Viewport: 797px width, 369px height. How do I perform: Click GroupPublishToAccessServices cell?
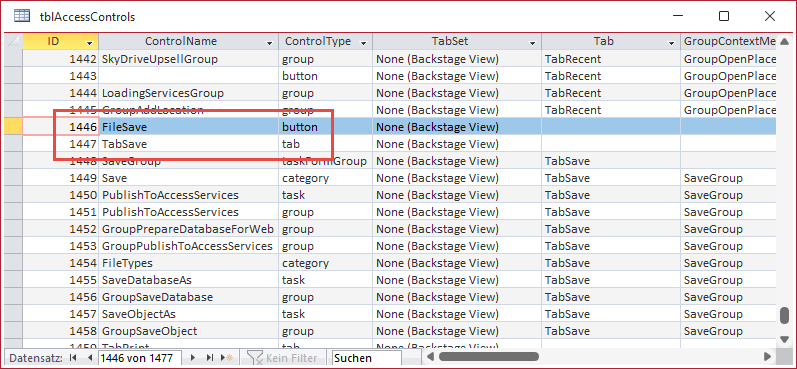click(x=189, y=246)
